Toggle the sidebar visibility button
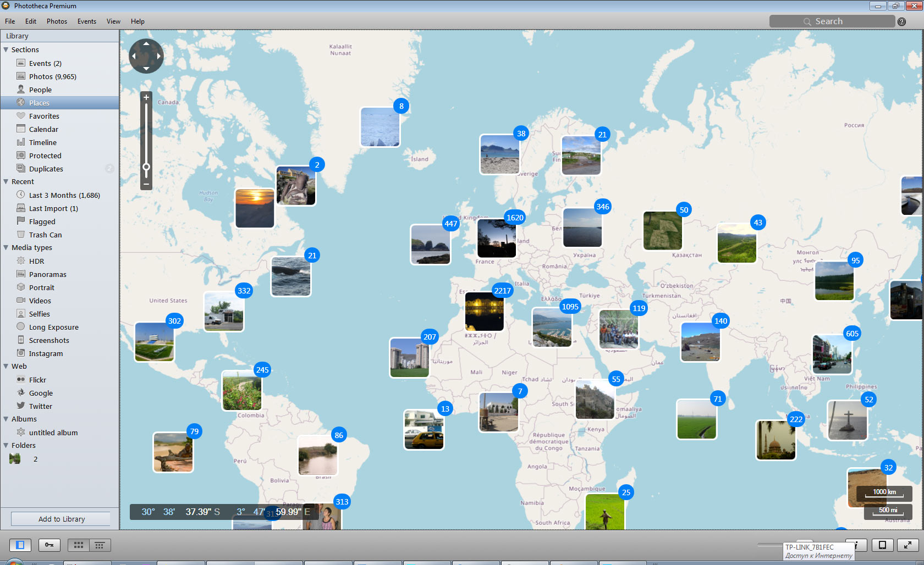The image size is (924, 565). pos(20,545)
